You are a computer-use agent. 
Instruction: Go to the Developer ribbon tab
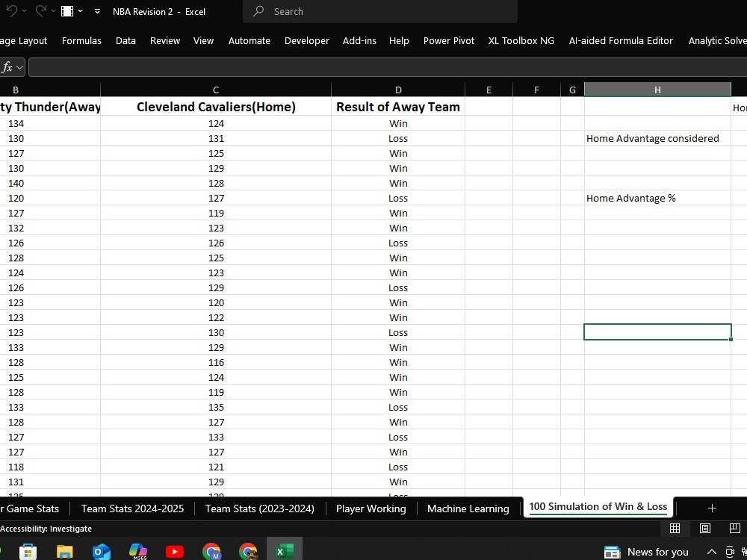tap(307, 41)
